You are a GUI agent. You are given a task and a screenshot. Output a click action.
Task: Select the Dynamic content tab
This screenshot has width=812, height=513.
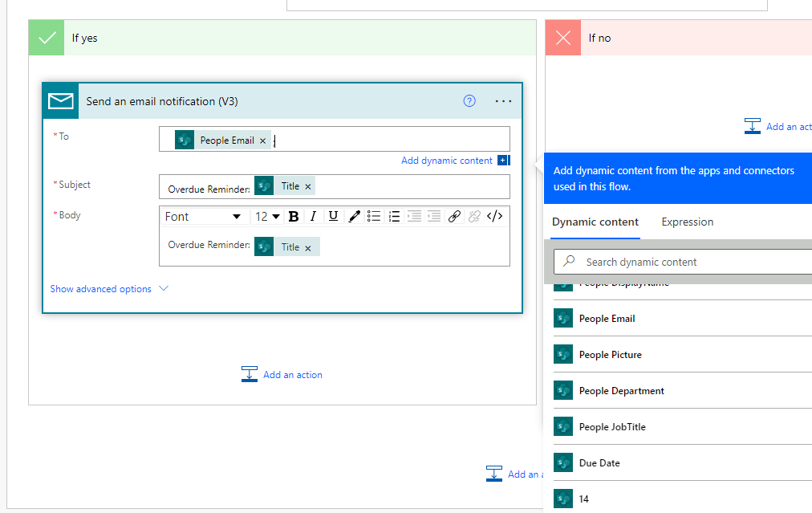pos(595,222)
